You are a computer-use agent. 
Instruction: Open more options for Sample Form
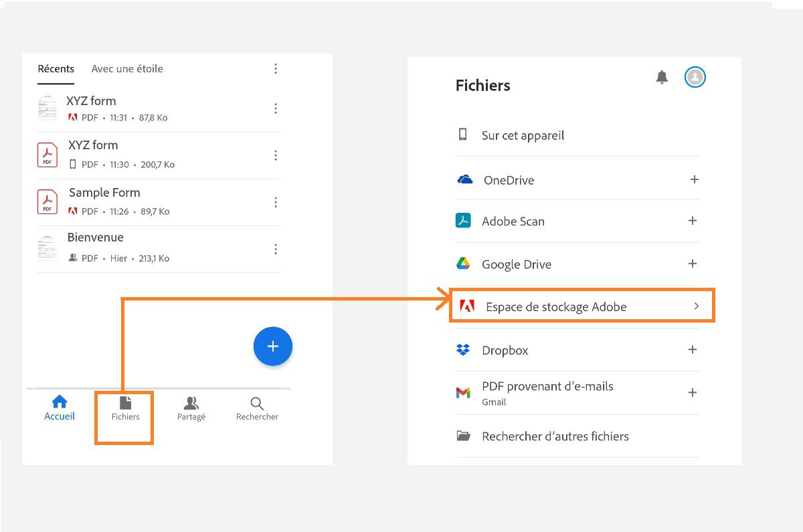[x=276, y=202]
